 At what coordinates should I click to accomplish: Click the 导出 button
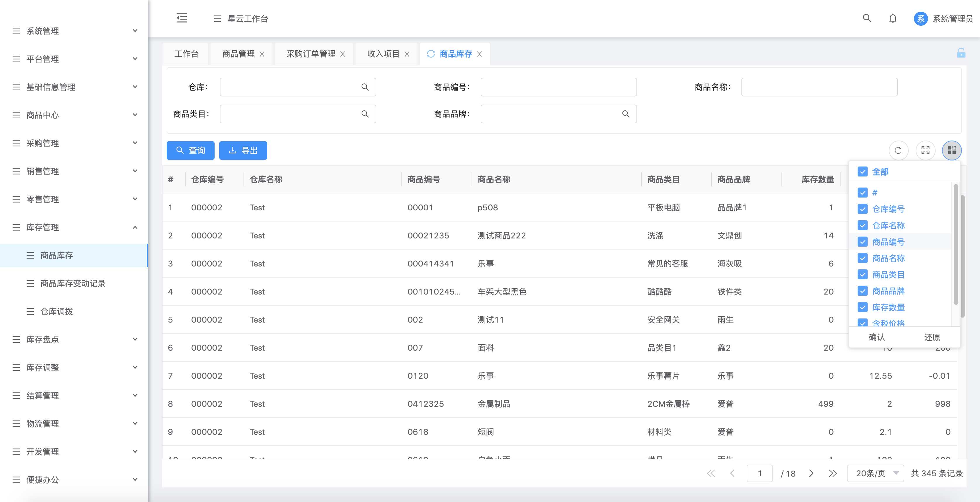click(243, 150)
